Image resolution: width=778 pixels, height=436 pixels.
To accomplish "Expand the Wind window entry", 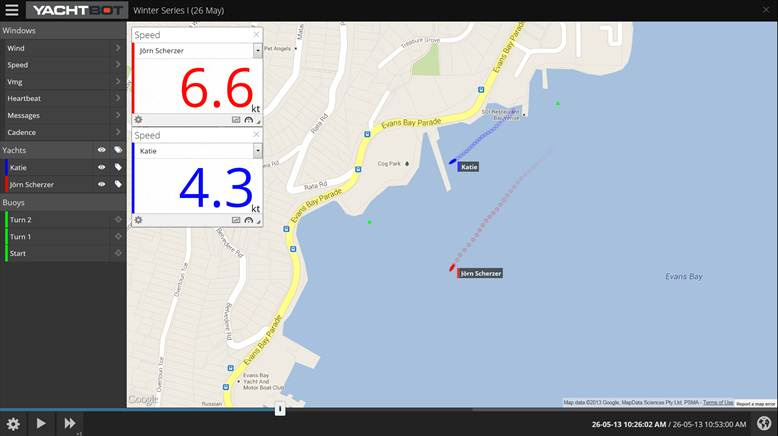I will [117, 48].
